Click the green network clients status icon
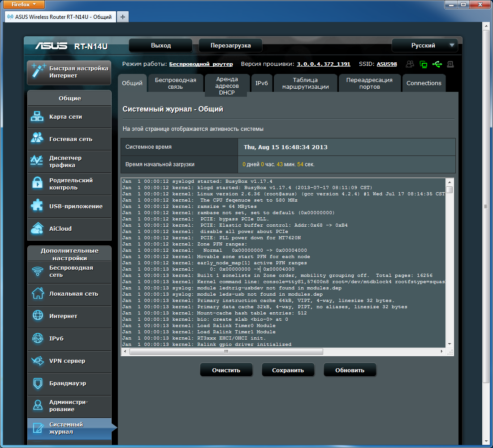The image size is (493, 448). pyautogui.click(x=423, y=64)
